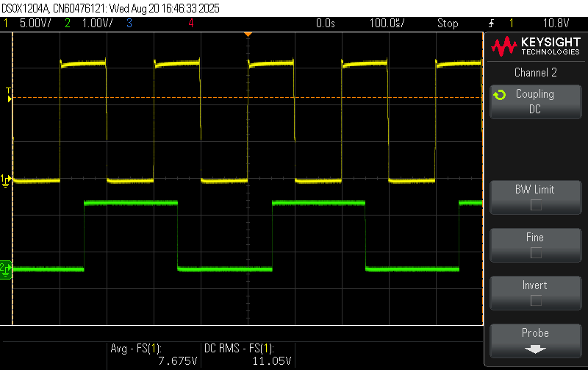Toggle the Fine vertical adjustment checkbox
This screenshot has height=370, width=588.
point(536,253)
